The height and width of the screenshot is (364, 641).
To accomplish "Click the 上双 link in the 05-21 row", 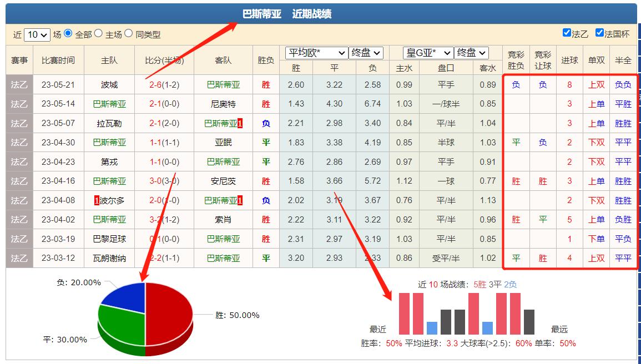I will pyautogui.click(x=597, y=84).
